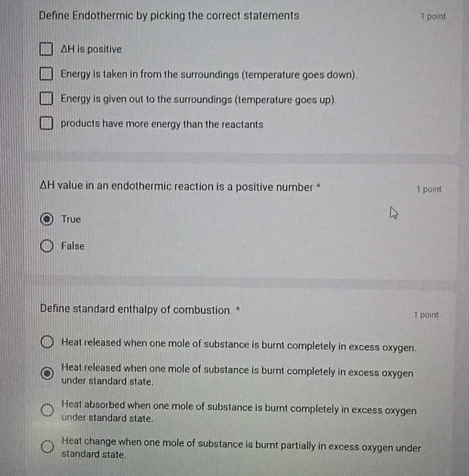Click 'ΔH value in an endothermic reaction' question text

[176, 186]
